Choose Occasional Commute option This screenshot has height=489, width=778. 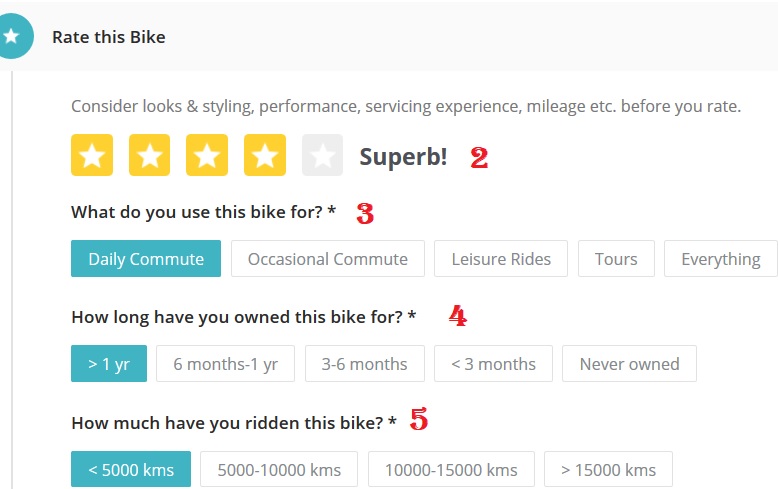pyautogui.click(x=328, y=259)
